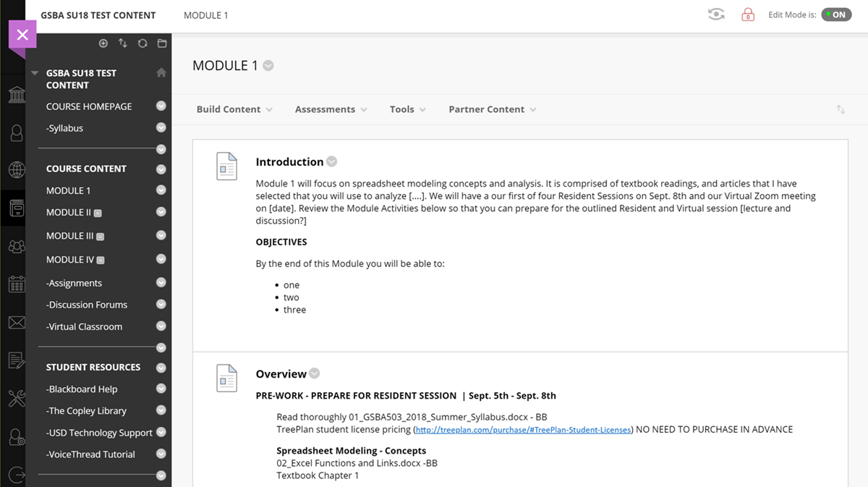
Task: Click the hidden indicator beside MODULE IV
Action: click(x=101, y=261)
